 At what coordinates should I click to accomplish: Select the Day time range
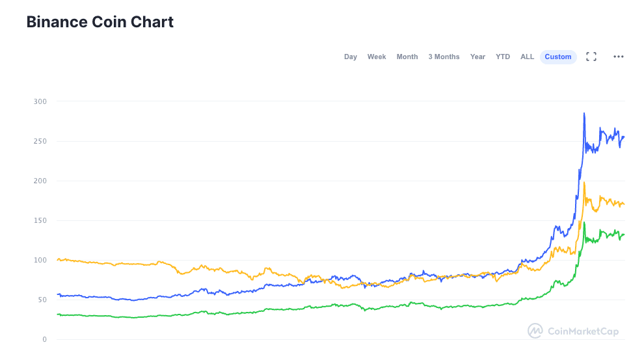351,57
